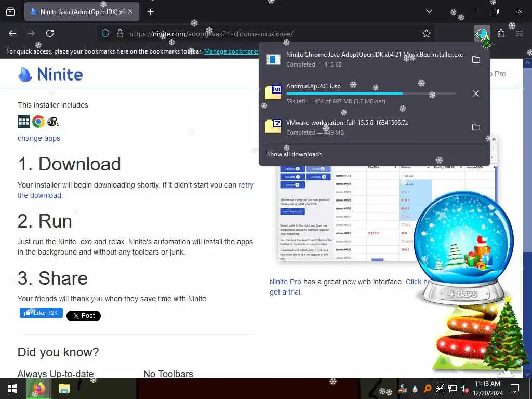Click the Ninite installer exe file icon
The height and width of the screenshot is (399, 532).
coord(273,60)
